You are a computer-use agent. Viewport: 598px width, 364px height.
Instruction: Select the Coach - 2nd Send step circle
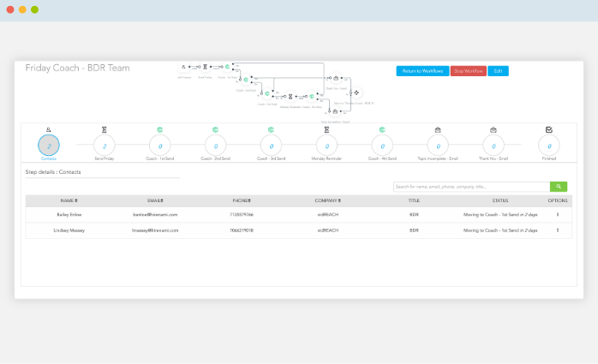[x=216, y=146]
